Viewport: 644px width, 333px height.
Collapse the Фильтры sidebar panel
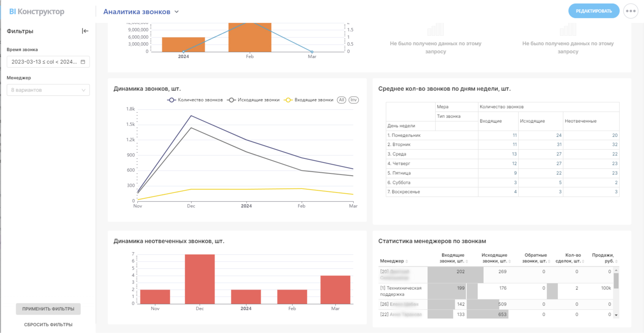tap(85, 31)
